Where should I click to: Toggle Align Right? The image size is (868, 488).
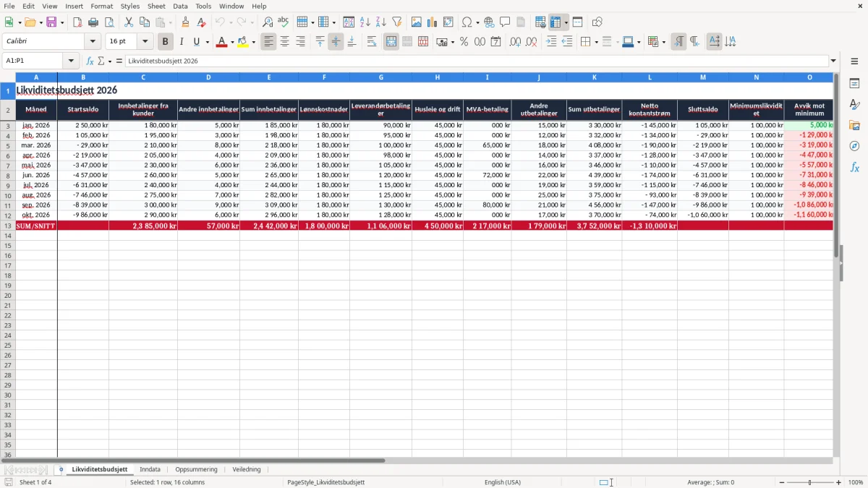[x=300, y=42]
